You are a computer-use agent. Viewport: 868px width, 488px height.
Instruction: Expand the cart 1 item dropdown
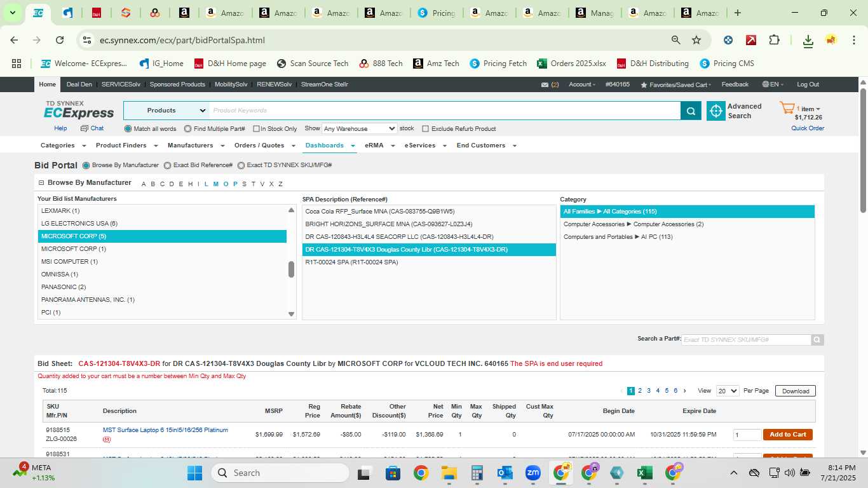pos(808,109)
